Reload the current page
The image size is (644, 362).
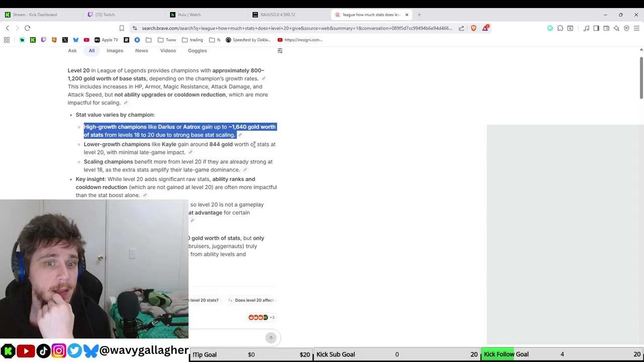click(x=28, y=28)
